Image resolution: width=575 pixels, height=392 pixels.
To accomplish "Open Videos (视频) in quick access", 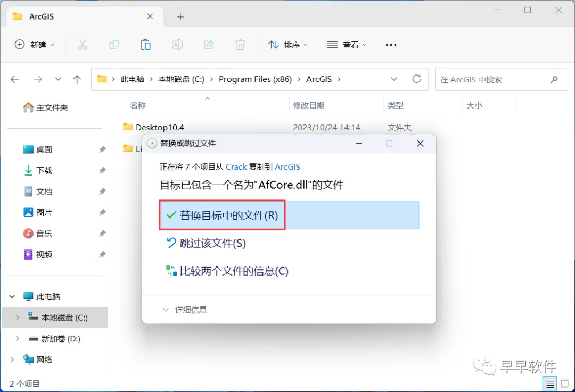I will click(x=38, y=254).
